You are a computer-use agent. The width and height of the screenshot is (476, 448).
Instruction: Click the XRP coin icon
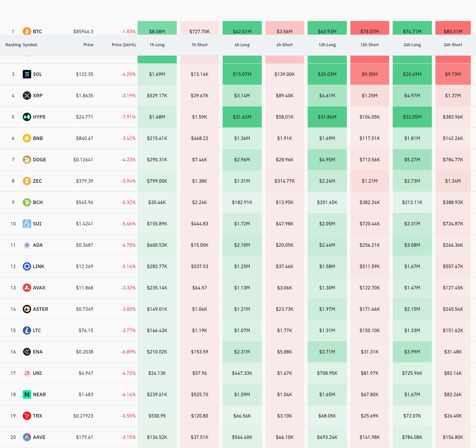point(27,96)
